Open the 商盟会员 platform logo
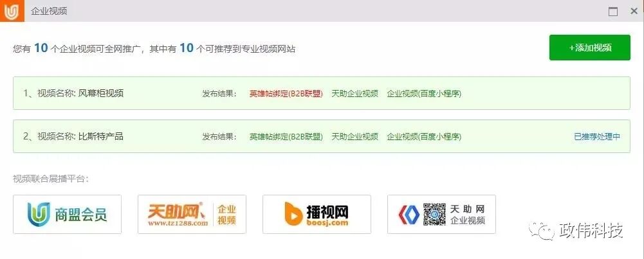644x259 pixels. [68, 214]
